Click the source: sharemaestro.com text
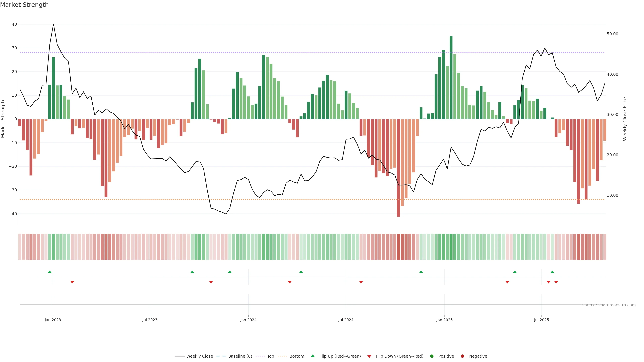Screen dimensions: 644x362 point(609,305)
